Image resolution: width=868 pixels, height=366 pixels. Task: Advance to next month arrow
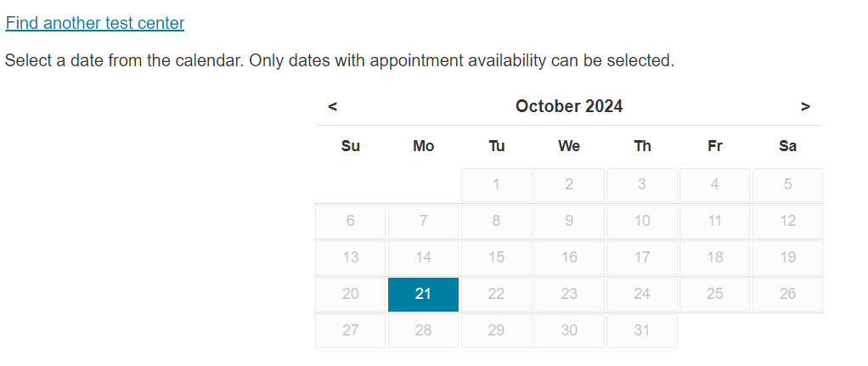pyautogui.click(x=805, y=107)
